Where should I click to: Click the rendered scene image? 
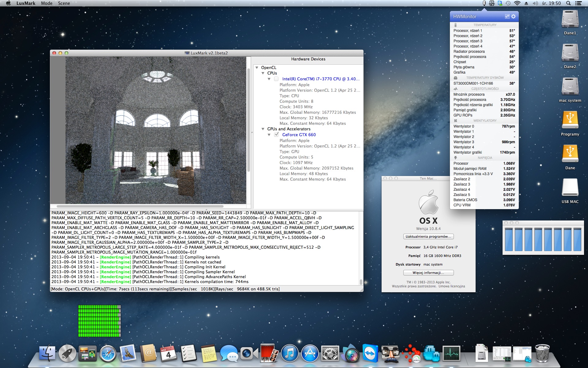[156, 130]
